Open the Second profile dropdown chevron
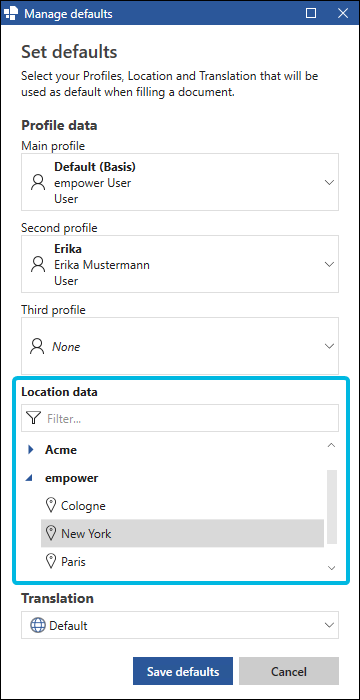Screen dimensions: 360x700 329,264
